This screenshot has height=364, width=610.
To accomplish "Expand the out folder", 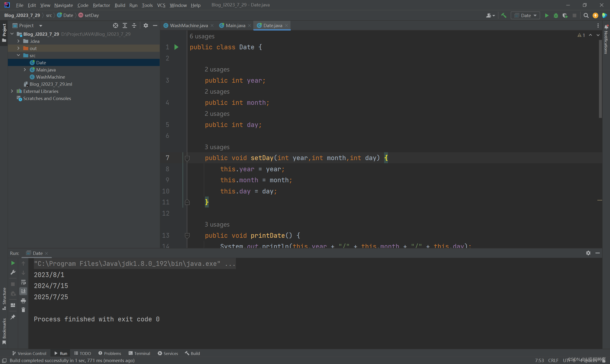I will pos(18,48).
